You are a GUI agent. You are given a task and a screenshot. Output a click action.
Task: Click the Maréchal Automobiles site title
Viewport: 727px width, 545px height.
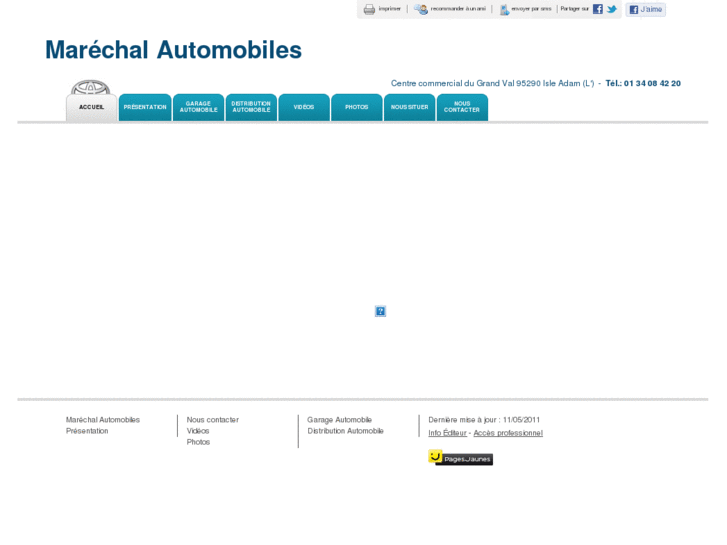[173, 50]
